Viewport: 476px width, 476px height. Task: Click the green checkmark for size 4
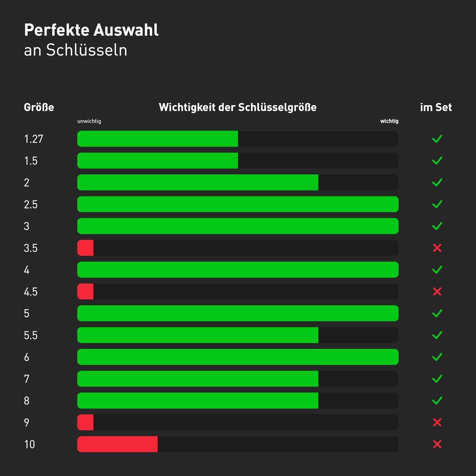pos(437,270)
